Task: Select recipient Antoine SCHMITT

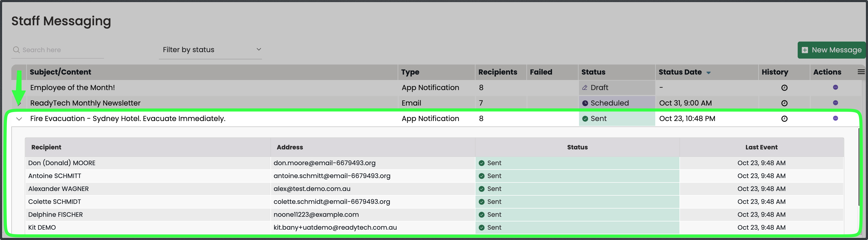Action: 55,176
